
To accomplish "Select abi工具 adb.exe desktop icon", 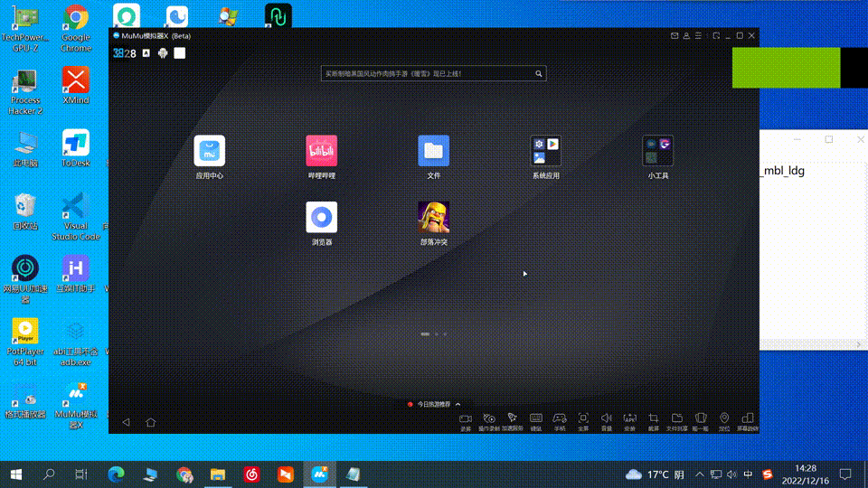I will point(76,343).
